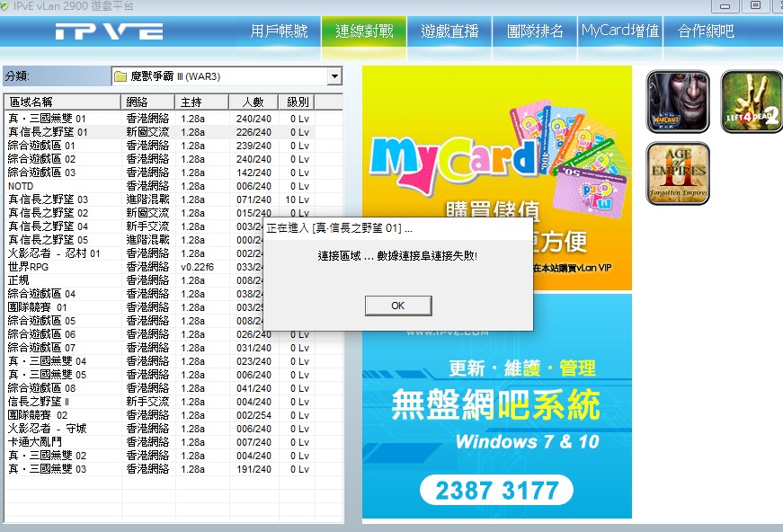Click the v0.22f6 host version cell
The image size is (783, 532).
point(197,267)
